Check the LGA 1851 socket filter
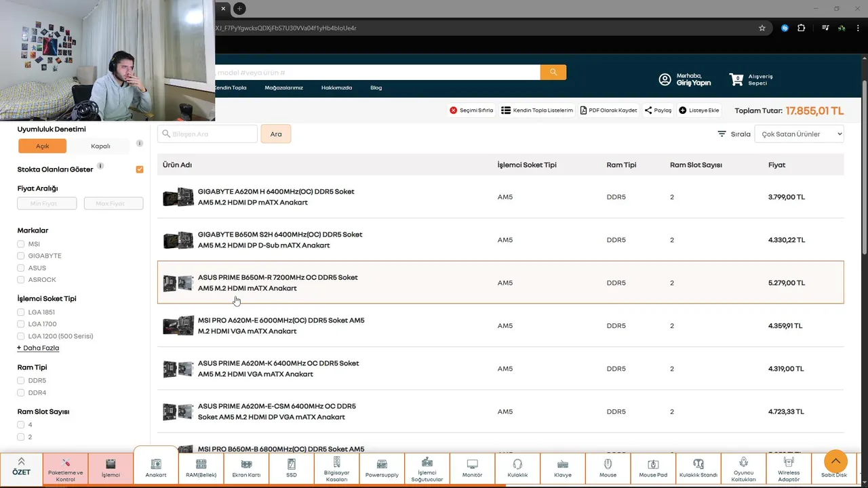 (21, 312)
